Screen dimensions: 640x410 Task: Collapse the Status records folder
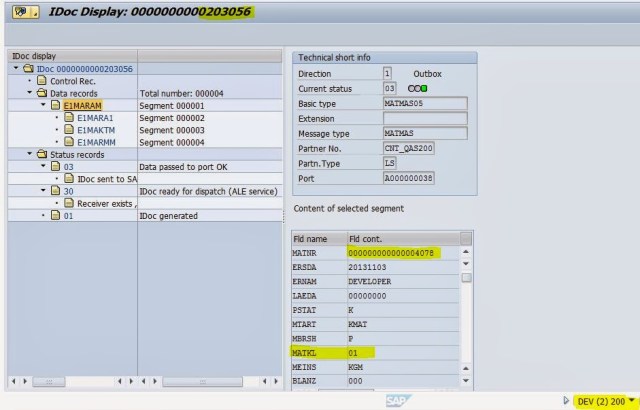tap(29, 154)
